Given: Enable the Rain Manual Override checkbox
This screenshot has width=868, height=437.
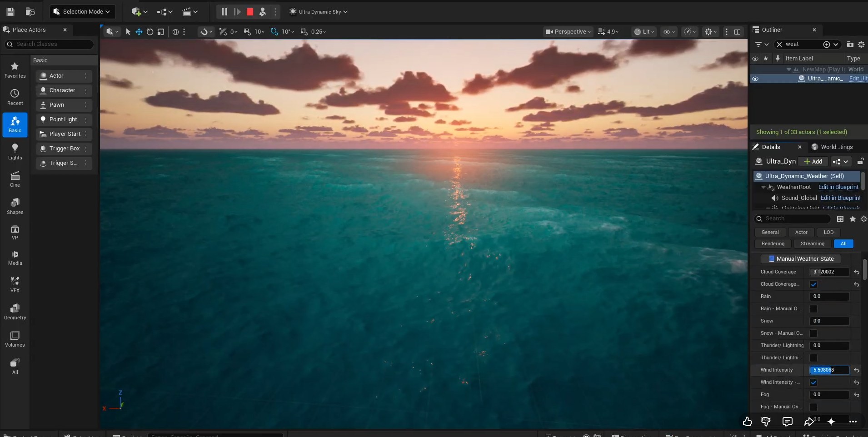Looking at the screenshot, I should (813, 309).
